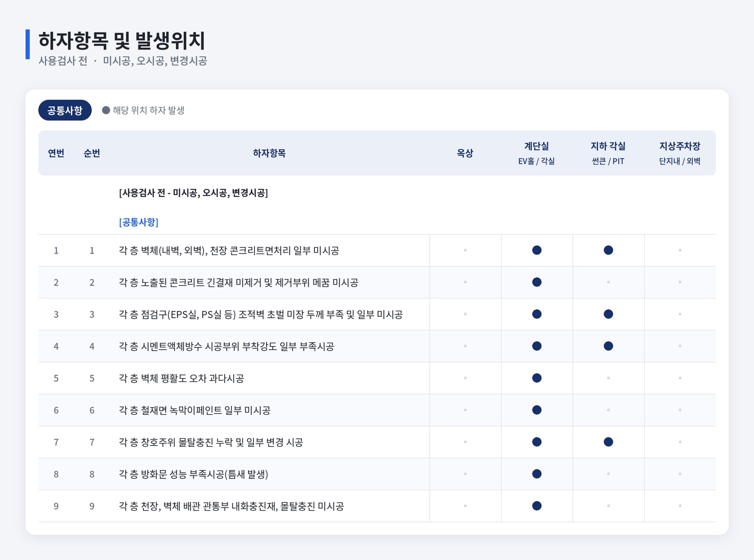This screenshot has height=560, width=754.
Task: Click 지하 각실 dot for 점검구 조적벽 초벌 미장 row
Action: coord(608,314)
